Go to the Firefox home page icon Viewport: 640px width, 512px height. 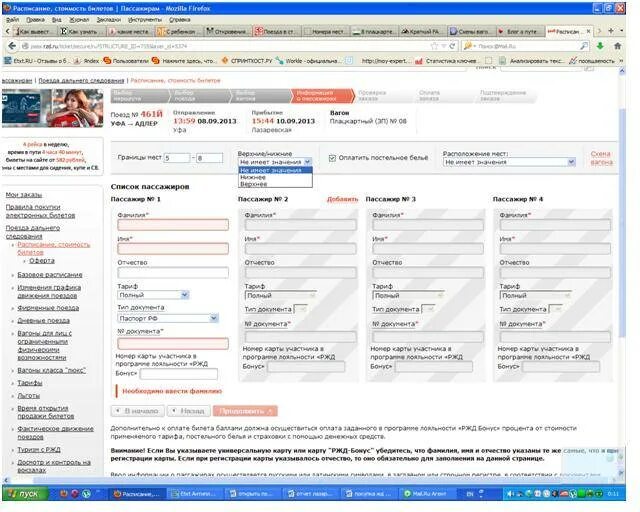tap(617, 46)
